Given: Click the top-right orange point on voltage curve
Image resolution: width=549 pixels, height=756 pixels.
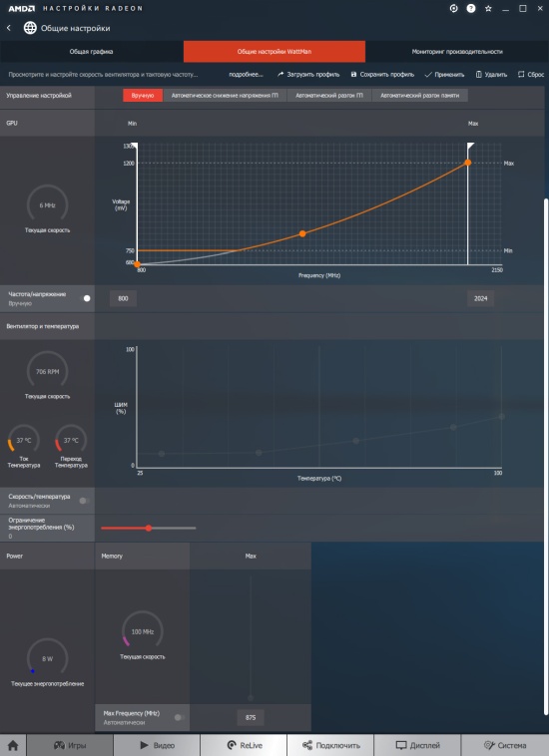Looking at the screenshot, I should coord(467,163).
